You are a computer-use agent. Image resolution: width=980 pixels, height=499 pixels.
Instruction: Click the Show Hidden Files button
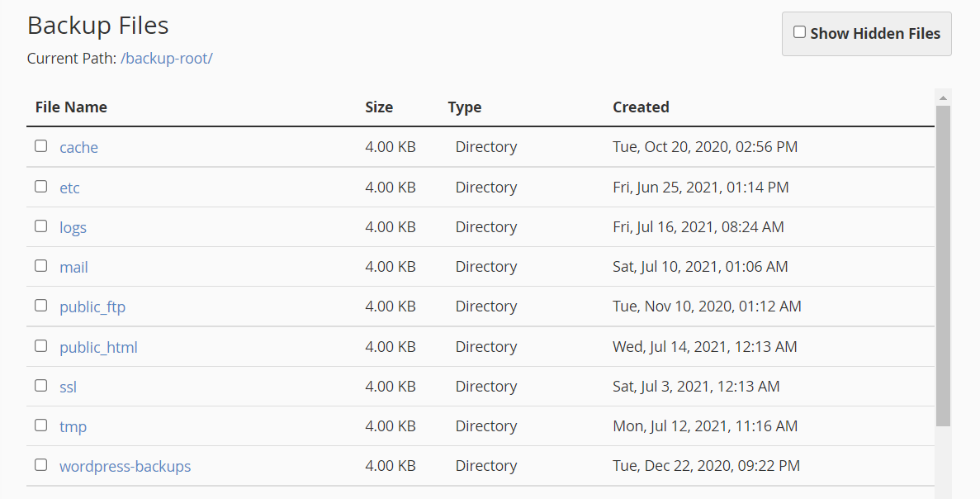pos(866,34)
